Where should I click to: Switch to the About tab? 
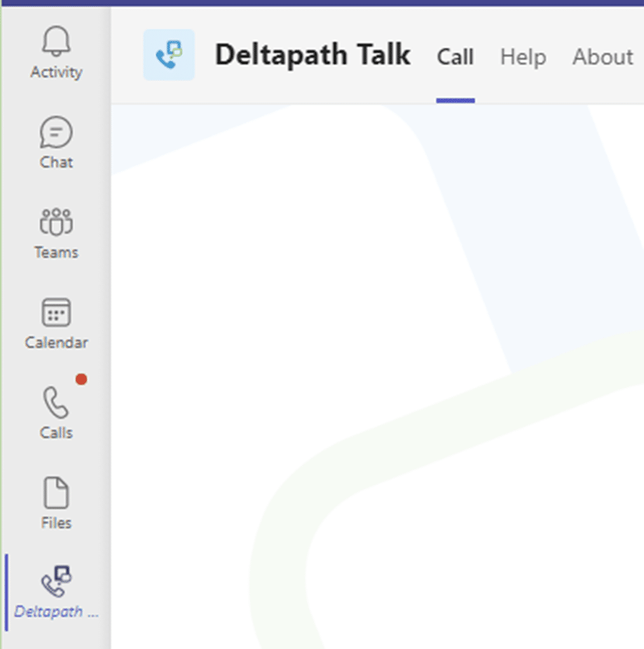601,57
